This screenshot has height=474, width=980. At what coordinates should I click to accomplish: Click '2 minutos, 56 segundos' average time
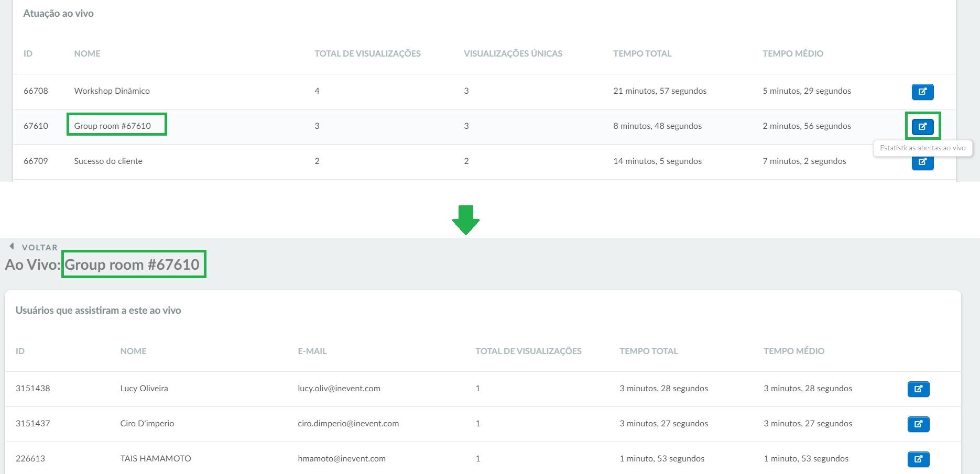pos(807,126)
